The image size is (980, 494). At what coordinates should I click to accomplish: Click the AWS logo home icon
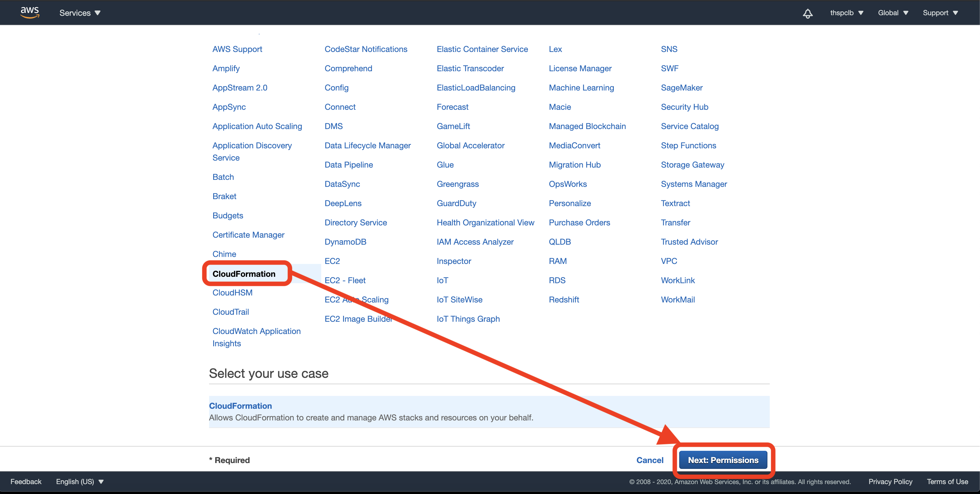pyautogui.click(x=30, y=13)
